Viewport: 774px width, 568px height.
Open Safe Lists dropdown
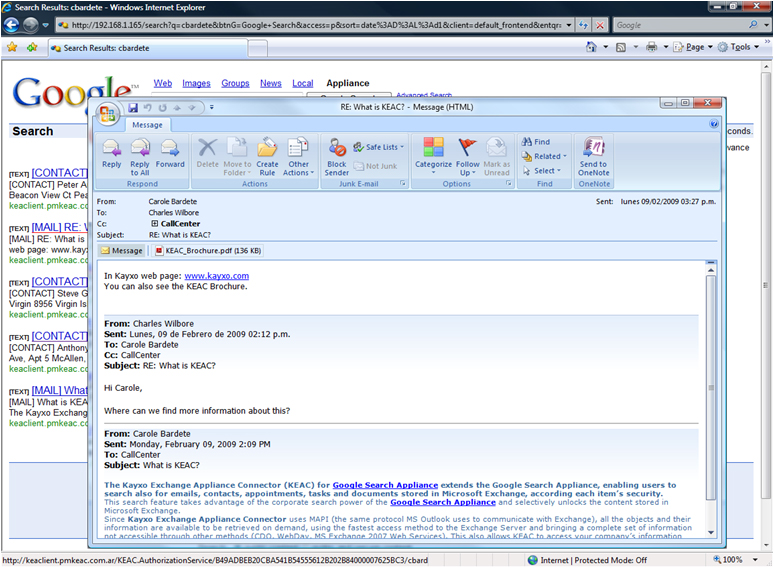[378, 147]
